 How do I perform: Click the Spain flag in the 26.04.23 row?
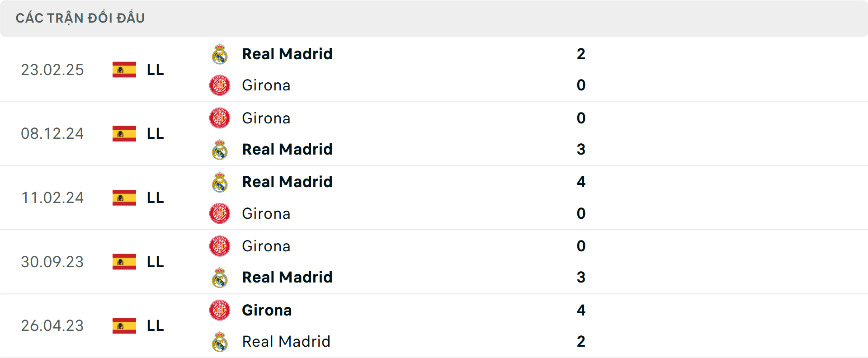click(x=124, y=325)
